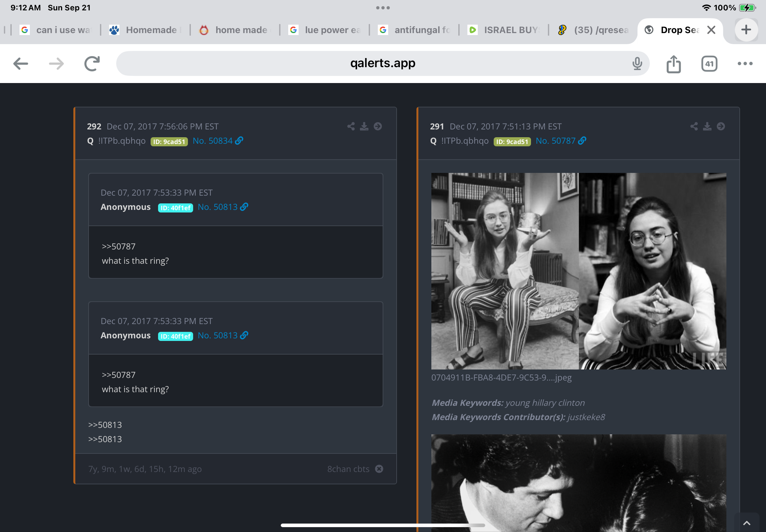Click ID: 9cad51 badge on post 292
The height and width of the screenshot is (532, 766).
(169, 141)
